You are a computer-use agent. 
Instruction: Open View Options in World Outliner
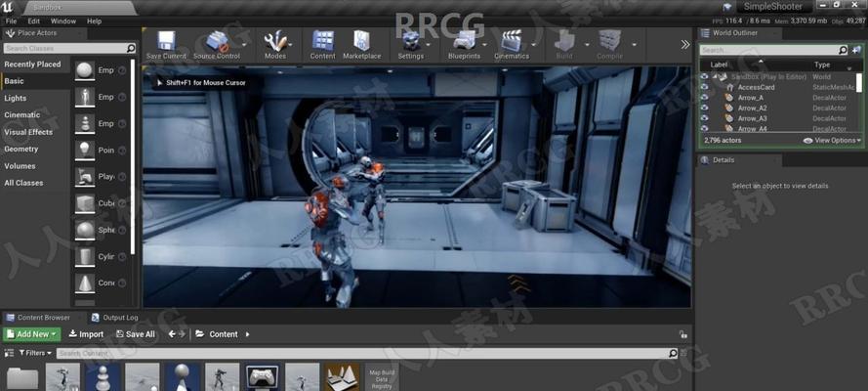(x=833, y=141)
